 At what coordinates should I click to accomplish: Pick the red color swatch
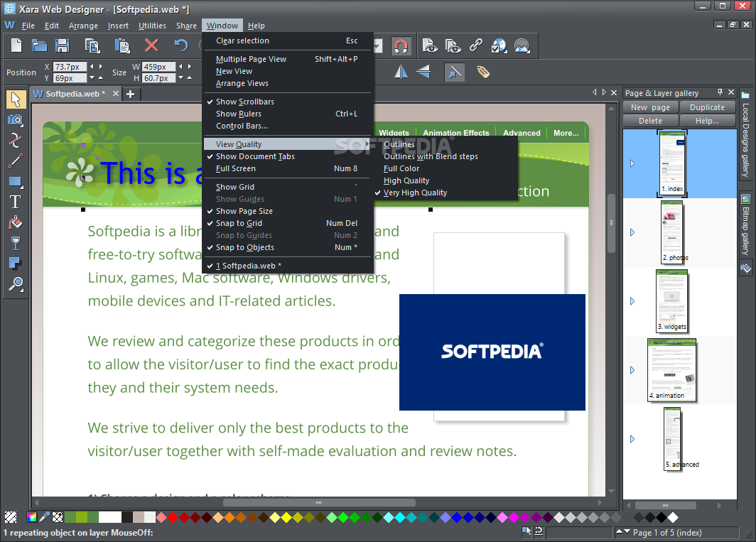click(x=173, y=517)
